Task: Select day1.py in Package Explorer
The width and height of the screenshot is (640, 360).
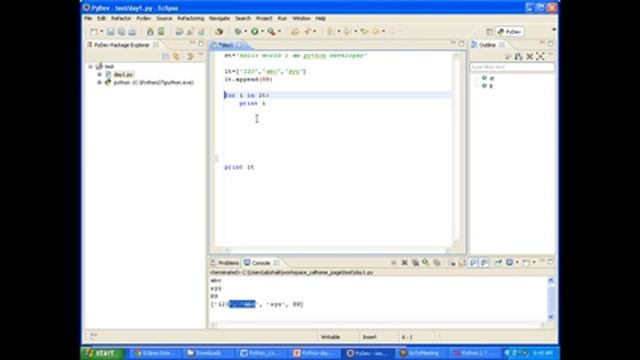Action: [123, 74]
